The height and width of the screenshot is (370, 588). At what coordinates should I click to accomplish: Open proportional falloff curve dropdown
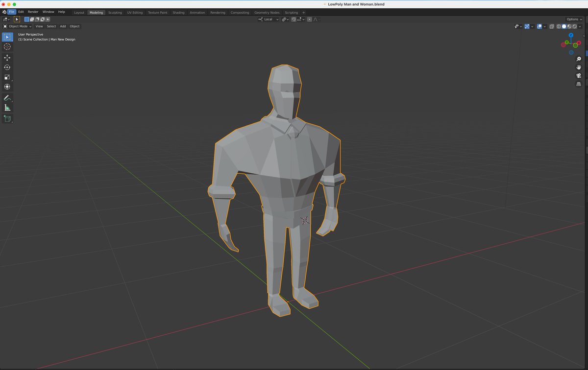(317, 20)
